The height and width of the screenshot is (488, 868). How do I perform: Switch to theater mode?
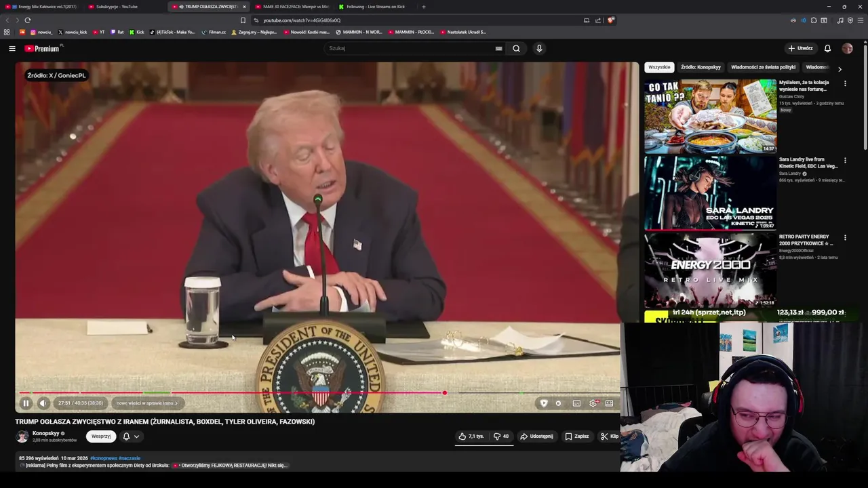(x=610, y=403)
